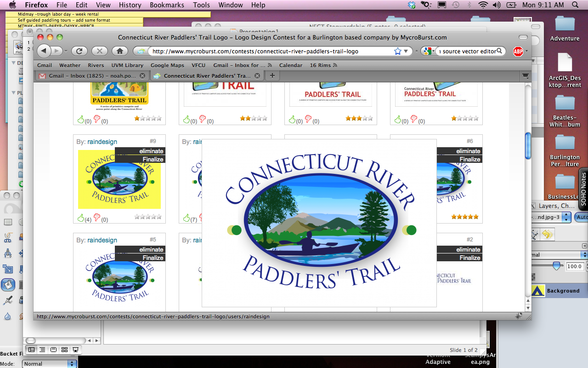Select the Background layer in GIMP
Screen dimensions: 588x368
[560, 291]
